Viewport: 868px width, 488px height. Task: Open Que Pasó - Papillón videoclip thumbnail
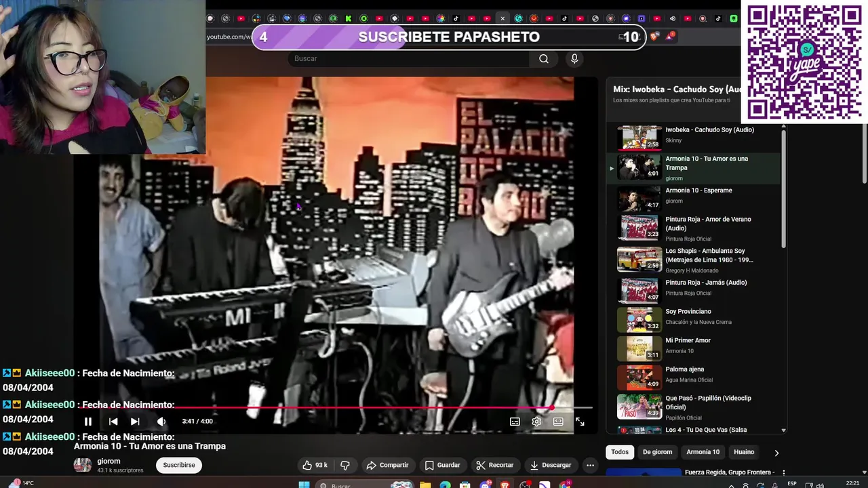(639, 406)
